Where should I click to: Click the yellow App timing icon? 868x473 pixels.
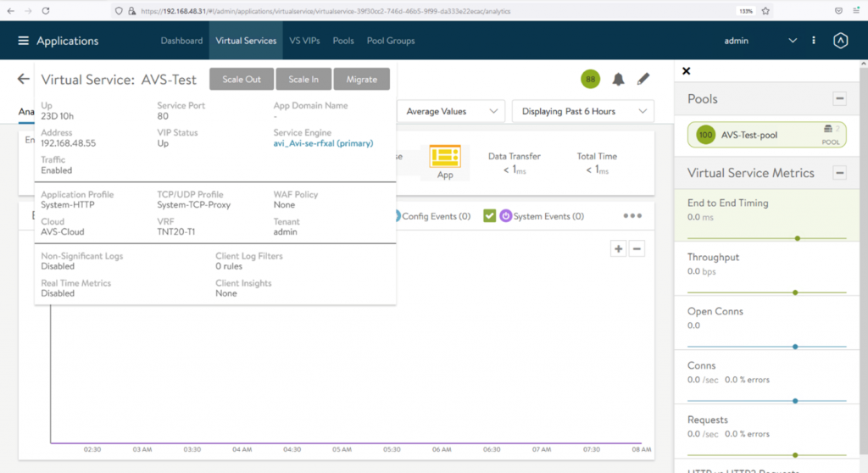[444, 158]
